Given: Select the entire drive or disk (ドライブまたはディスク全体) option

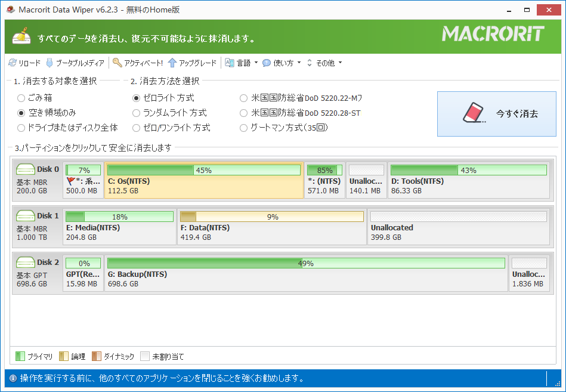Looking at the screenshot, I should click(21, 128).
